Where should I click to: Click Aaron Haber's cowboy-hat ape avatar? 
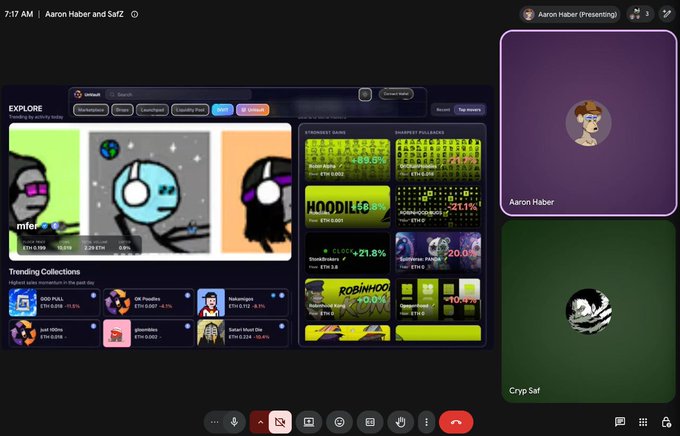588,123
